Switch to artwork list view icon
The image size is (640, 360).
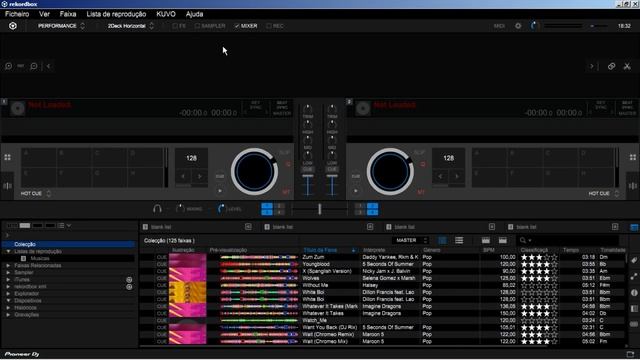[442, 240]
